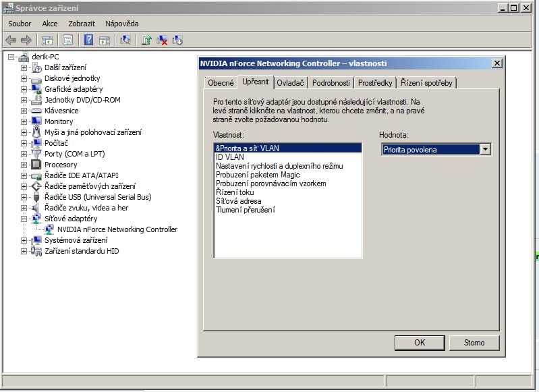
Task: Expand the Řadiče IDE ATA/ATAPI node
Action: pyautogui.click(x=24, y=175)
